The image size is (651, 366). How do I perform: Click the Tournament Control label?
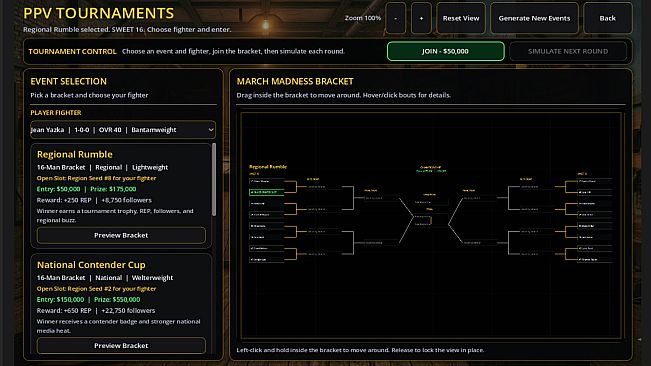pos(72,51)
